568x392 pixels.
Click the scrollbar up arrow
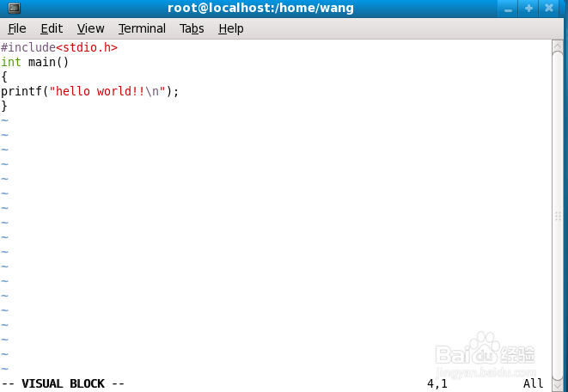558,46
